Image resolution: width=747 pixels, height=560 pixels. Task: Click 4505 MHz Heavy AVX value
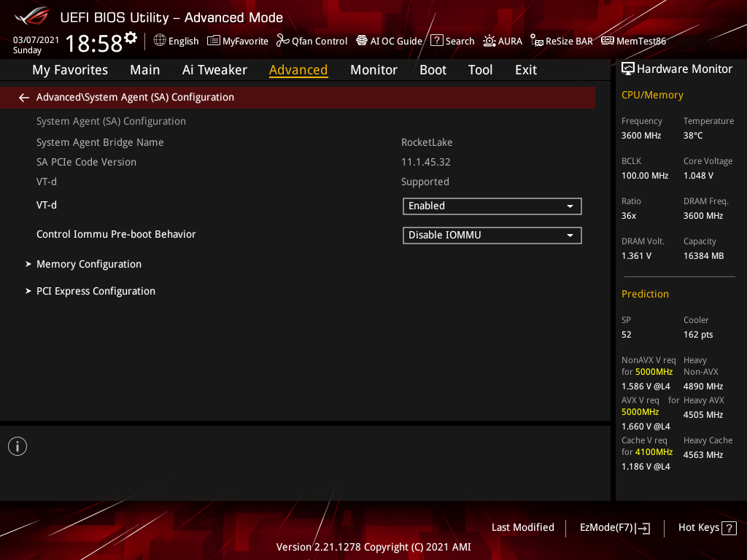(703, 415)
